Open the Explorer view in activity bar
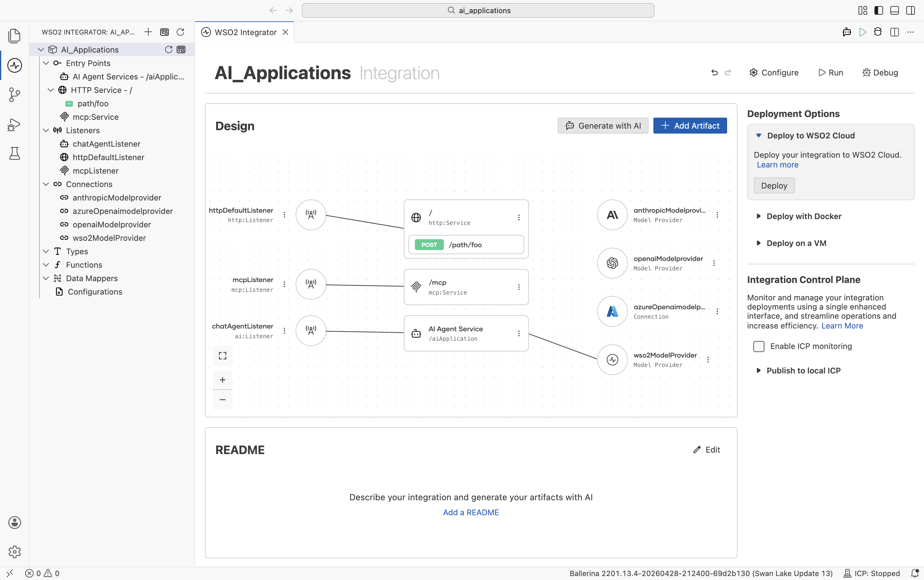 (15, 36)
